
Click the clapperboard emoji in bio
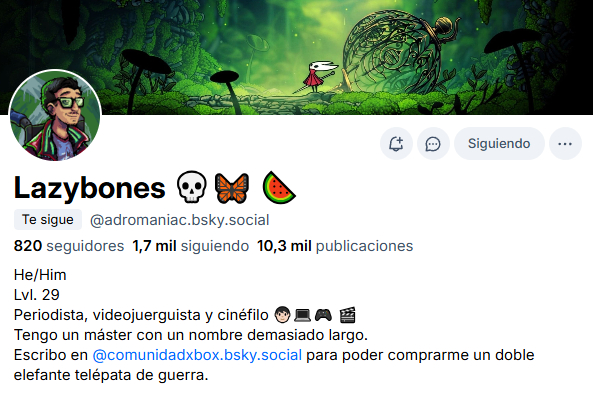(x=348, y=315)
